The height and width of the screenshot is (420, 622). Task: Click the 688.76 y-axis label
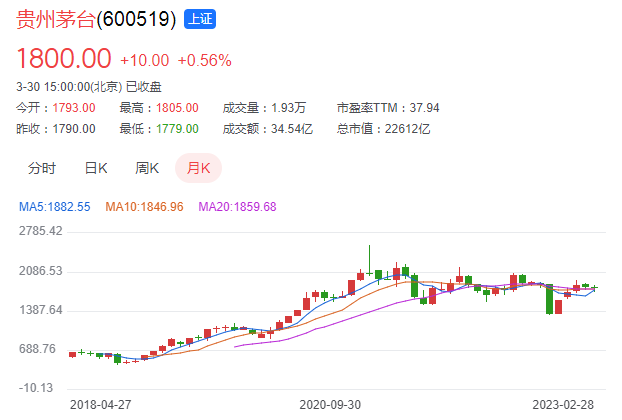37,349
